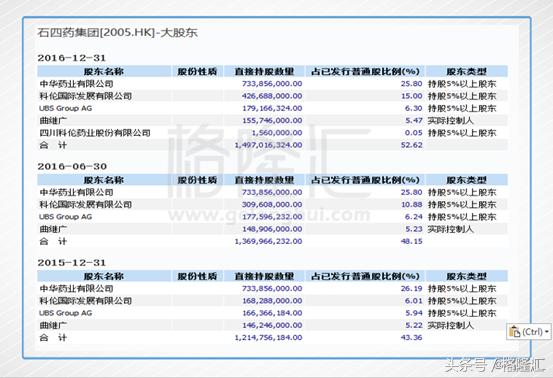Click 股东名称 header in 2016-12-31 table

point(104,72)
